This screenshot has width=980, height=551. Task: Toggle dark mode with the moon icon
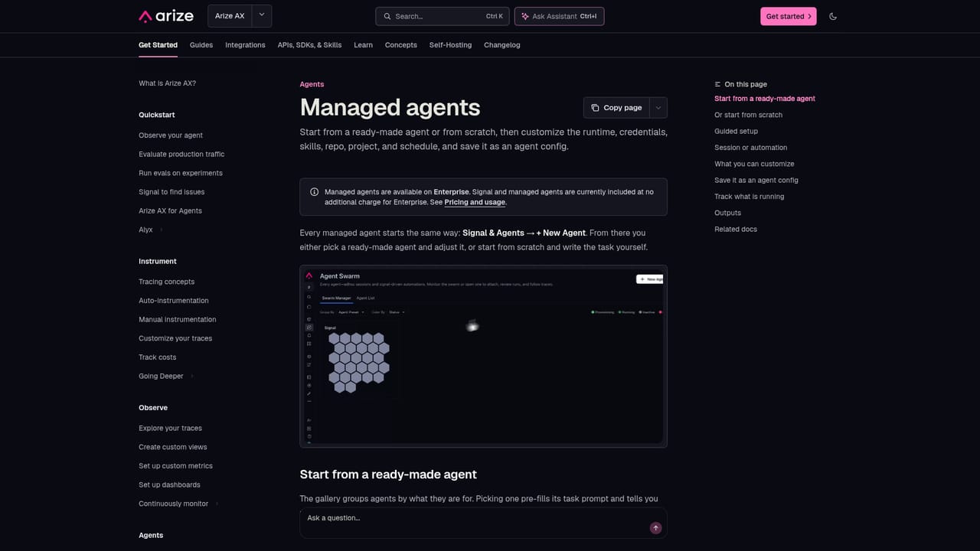tap(833, 16)
